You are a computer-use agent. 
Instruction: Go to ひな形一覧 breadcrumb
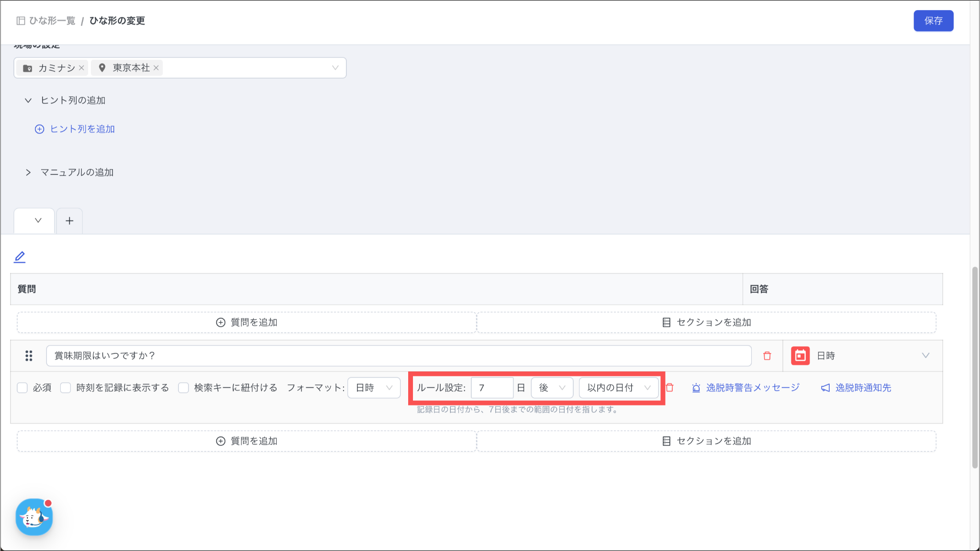click(x=52, y=21)
